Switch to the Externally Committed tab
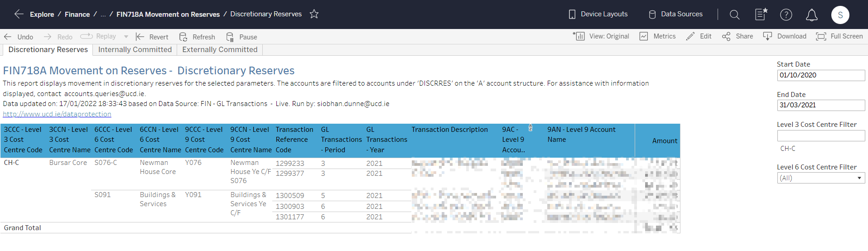The image size is (868, 251). pyautogui.click(x=220, y=49)
